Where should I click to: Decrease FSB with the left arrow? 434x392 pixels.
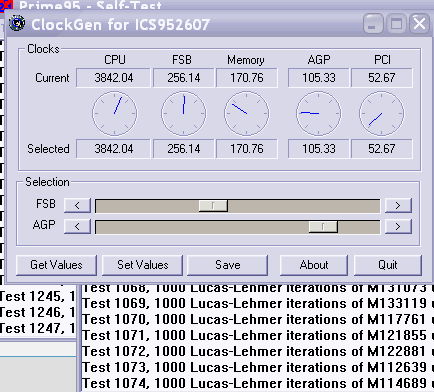tap(77, 205)
